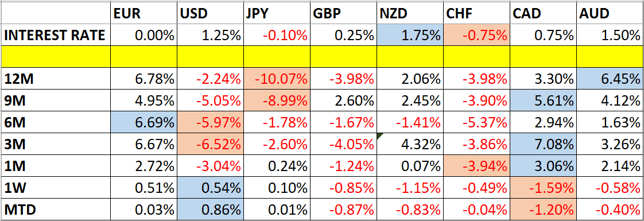This screenshot has width=644, height=221.
Task: Select the EUR column header cell
Action: point(143,14)
